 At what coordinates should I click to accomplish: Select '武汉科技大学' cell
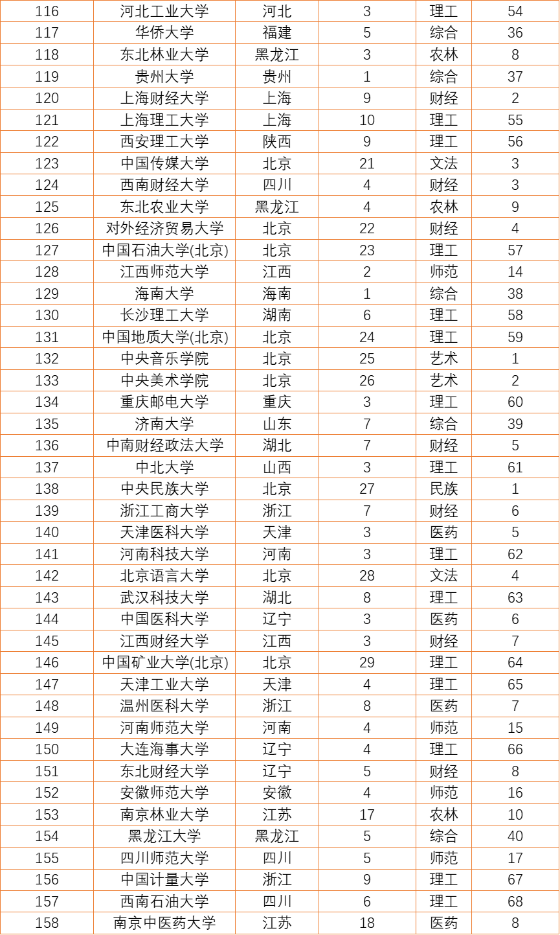tap(164, 597)
